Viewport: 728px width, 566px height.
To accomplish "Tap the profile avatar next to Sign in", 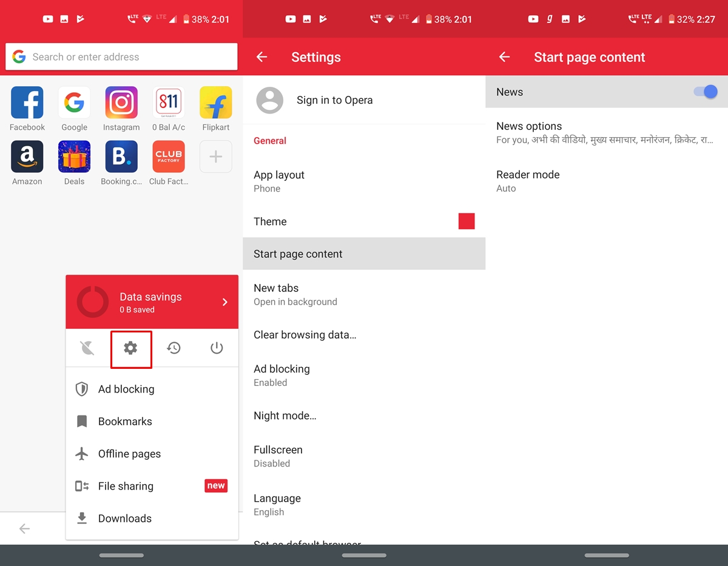I will [270, 100].
